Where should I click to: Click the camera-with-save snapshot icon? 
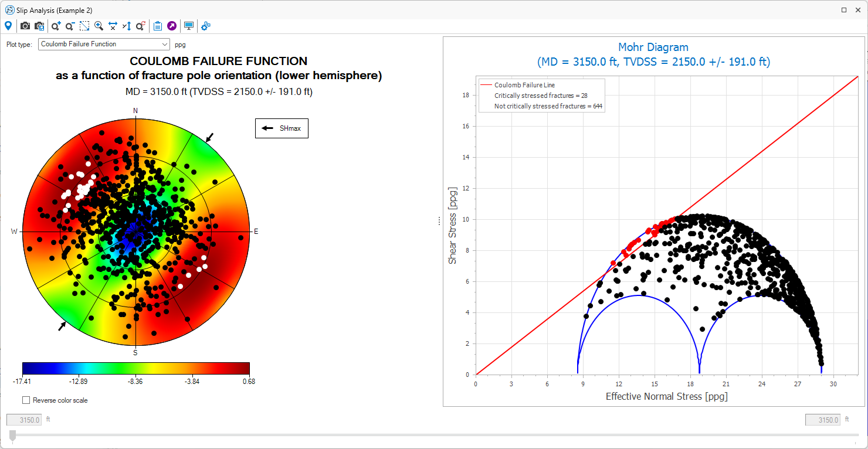39,26
